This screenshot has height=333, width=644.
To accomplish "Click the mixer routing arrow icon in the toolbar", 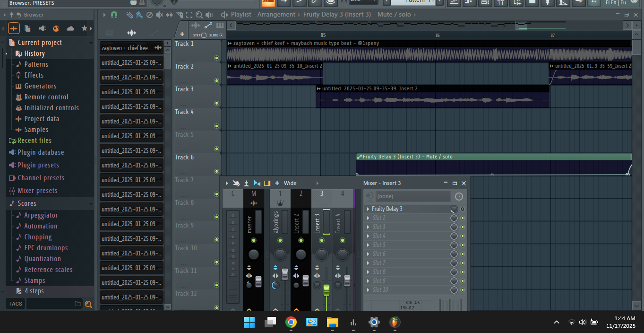I will 236,183.
